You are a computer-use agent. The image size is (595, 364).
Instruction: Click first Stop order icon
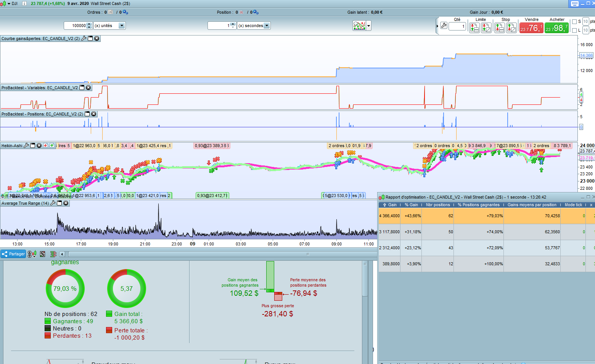coord(499,28)
